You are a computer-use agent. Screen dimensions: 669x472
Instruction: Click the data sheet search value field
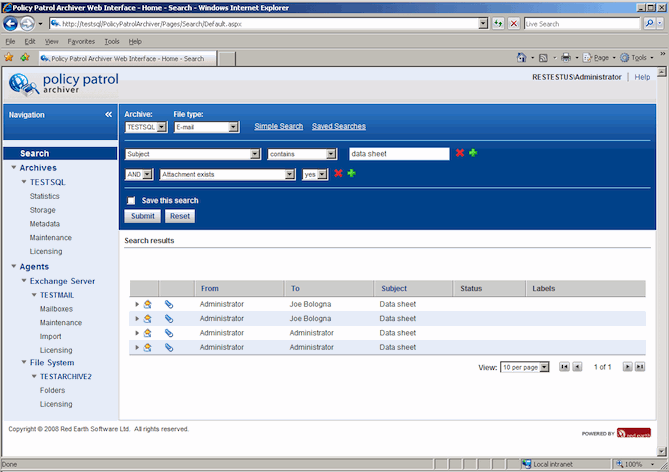coord(399,154)
